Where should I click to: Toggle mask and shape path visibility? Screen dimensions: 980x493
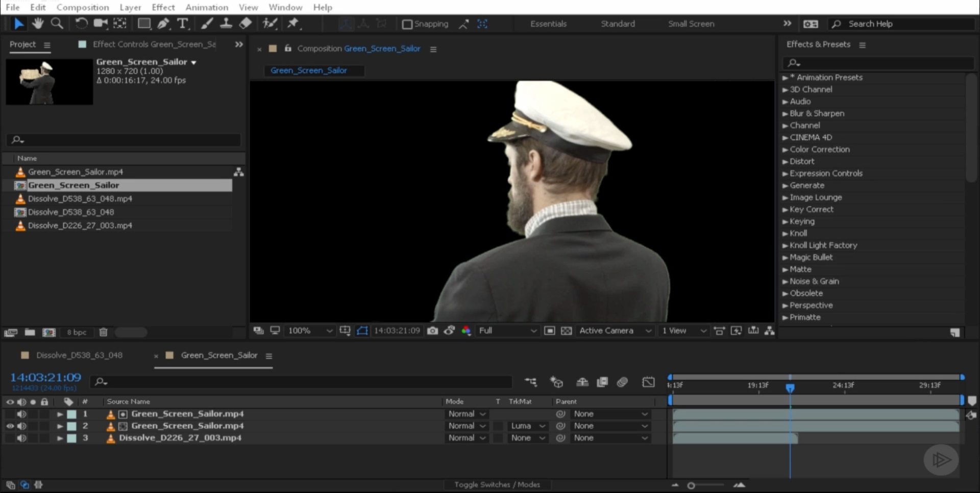tap(362, 331)
